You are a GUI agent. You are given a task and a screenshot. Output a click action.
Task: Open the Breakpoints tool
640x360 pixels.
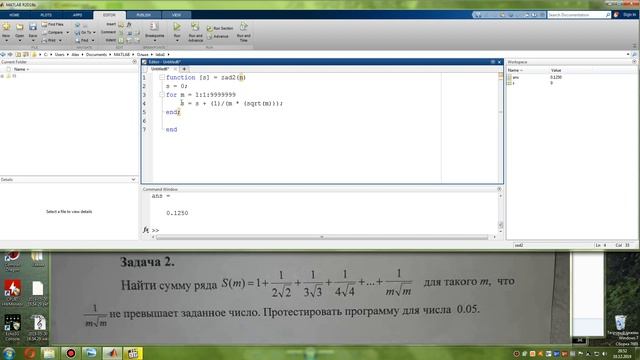point(155,31)
